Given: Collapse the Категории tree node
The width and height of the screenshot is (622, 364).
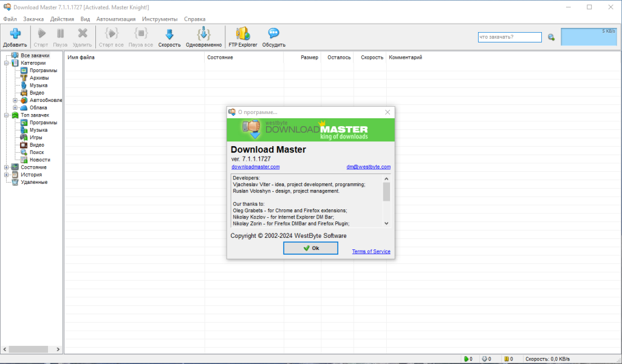Looking at the screenshot, I should pos(6,63).
